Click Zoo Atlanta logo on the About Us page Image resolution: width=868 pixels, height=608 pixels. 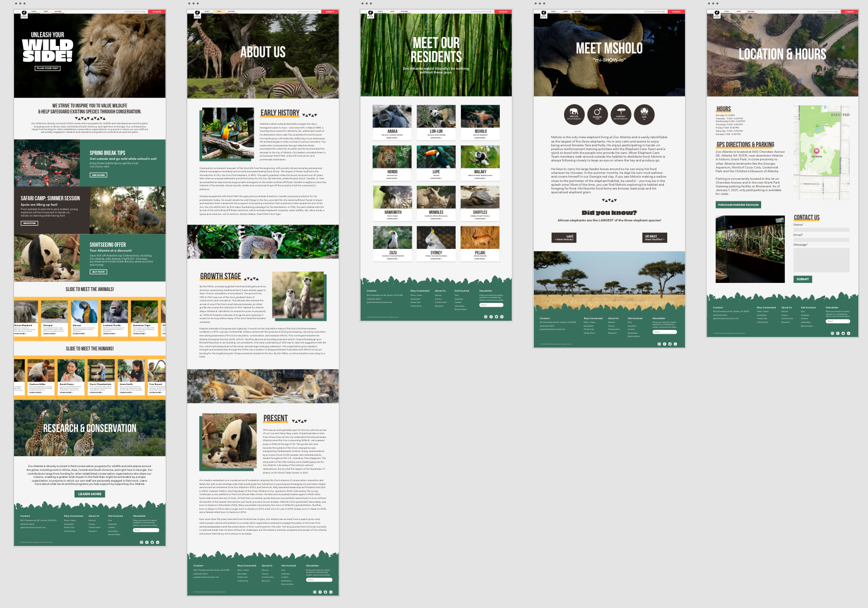coord(197,15)
